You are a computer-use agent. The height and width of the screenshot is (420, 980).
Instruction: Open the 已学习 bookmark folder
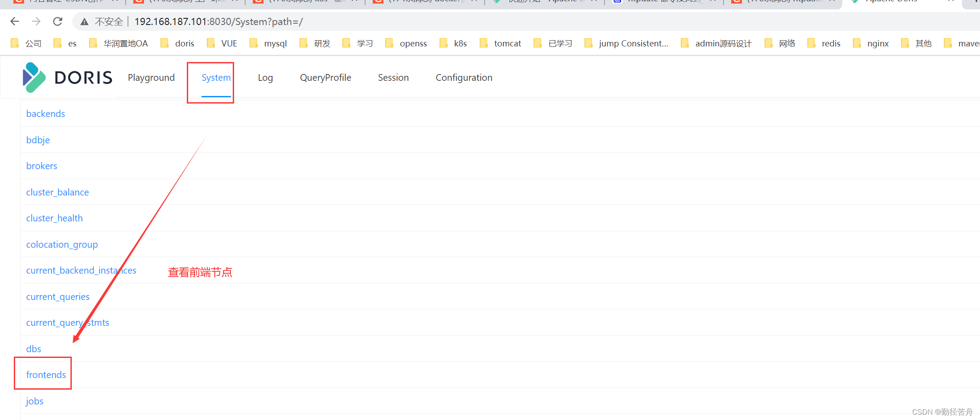(x=553, y=43)
